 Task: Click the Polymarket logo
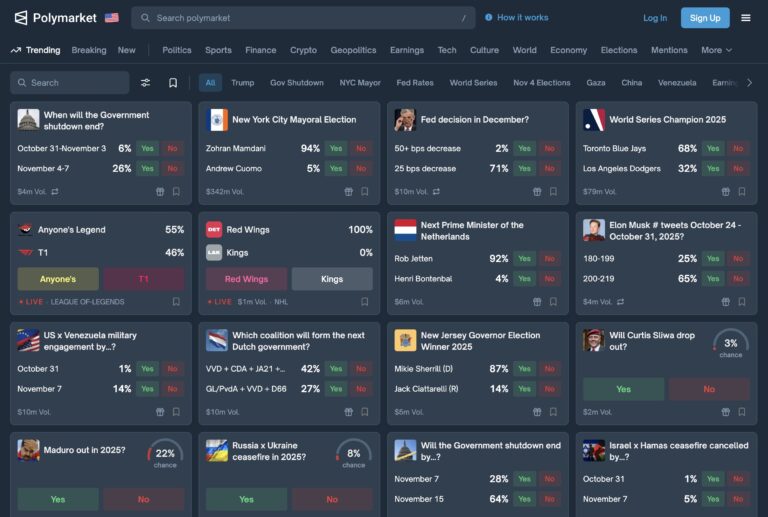pyautogui.click(x=55, y=18)
